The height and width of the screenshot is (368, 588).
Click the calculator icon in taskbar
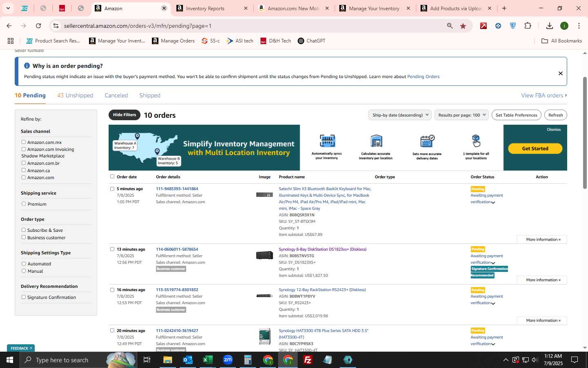pos(247,360)
